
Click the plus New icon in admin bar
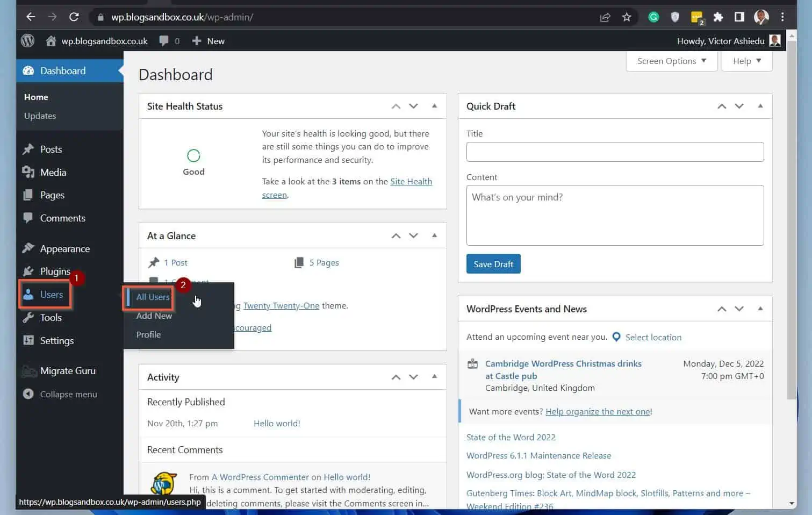point(197,41)
